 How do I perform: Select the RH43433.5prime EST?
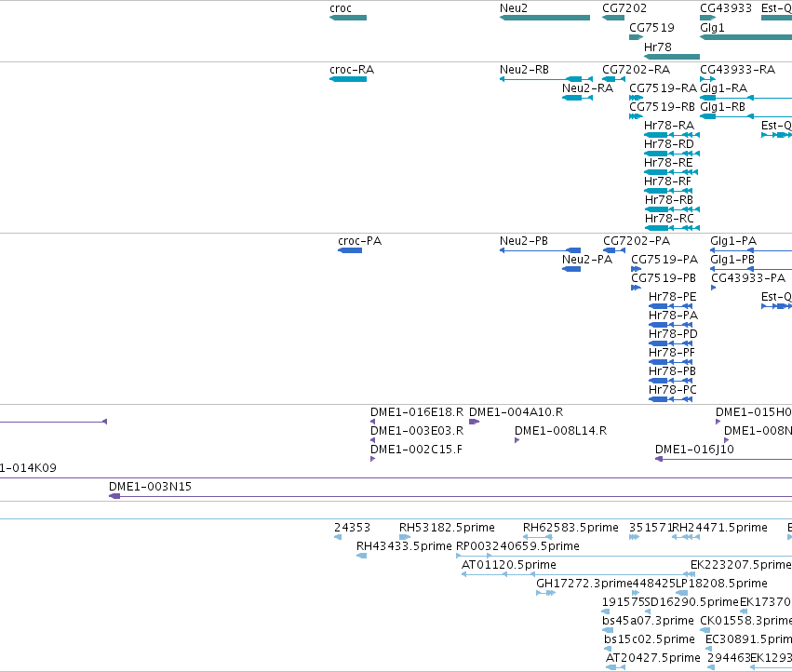point(362,556)
